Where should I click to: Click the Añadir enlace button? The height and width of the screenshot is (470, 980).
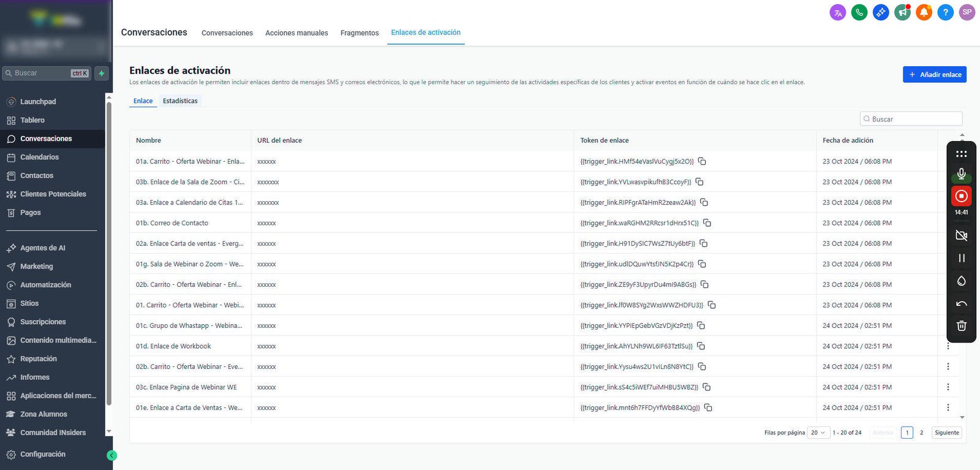click(x=935, y=74)
